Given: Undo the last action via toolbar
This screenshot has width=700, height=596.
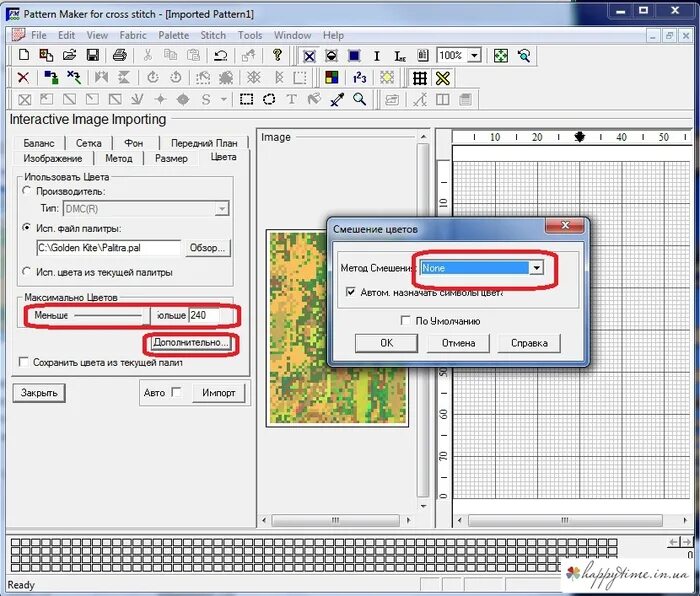Looking at the screenshot, I should (x=221, y=55).
